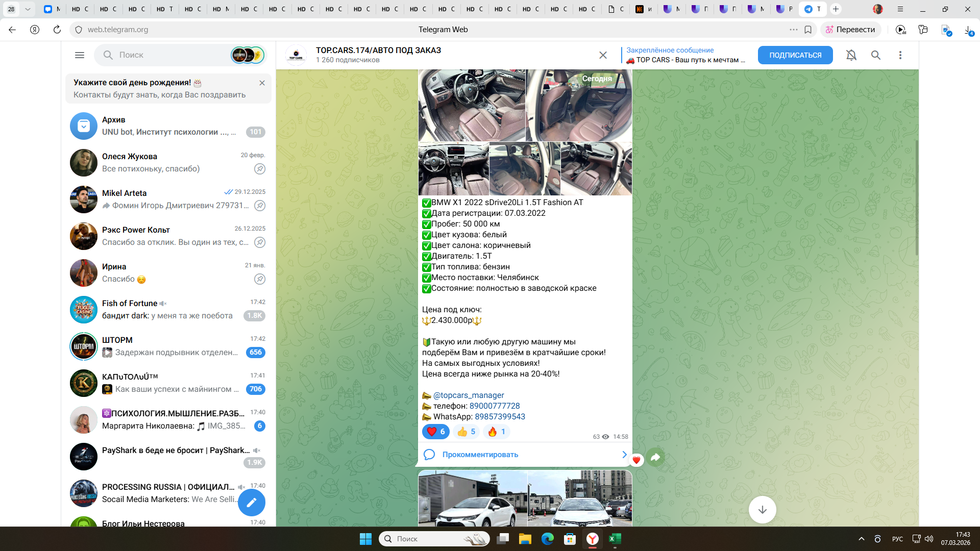Click the forward share arrow beside post
Viewport: 980px width, 551px height.
tap(655, 457)
